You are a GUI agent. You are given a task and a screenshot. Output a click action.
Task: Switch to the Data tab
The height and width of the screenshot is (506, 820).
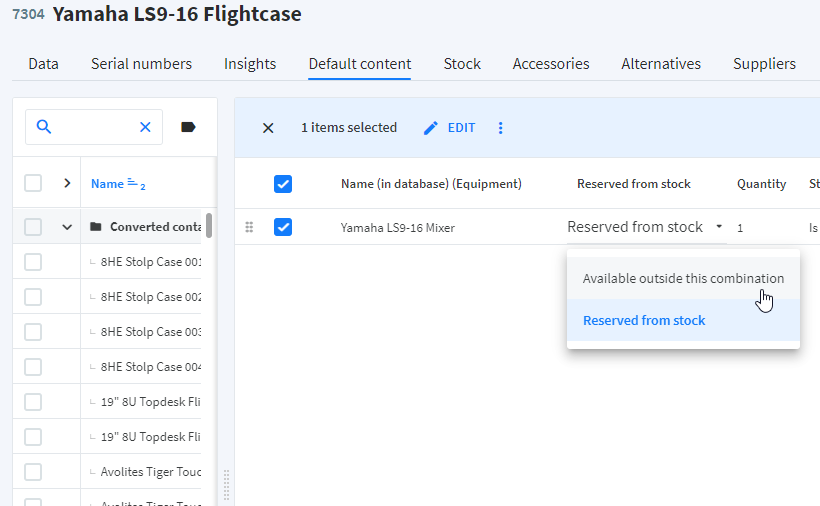(x=43, y=64)
